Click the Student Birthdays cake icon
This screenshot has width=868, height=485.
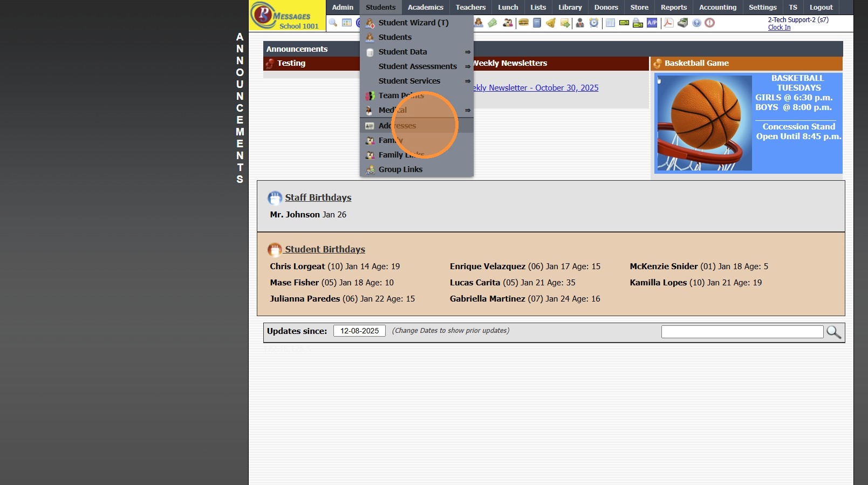(275, 250)
